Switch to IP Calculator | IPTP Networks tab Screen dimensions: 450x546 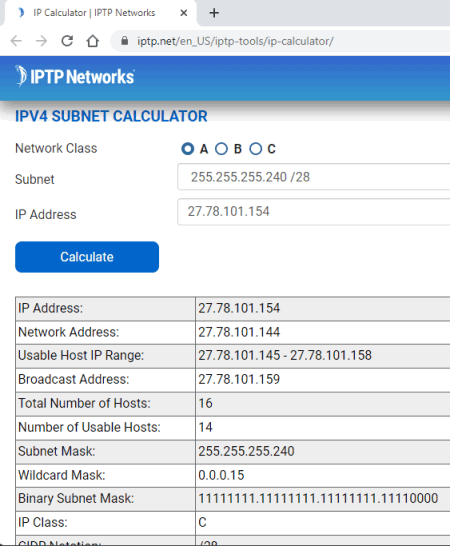[x=94, y=13]
